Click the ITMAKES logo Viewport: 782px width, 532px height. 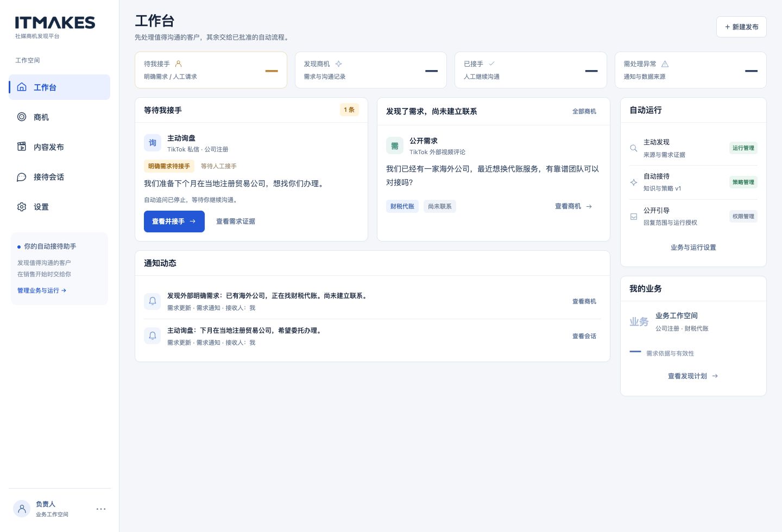point(55,22)
